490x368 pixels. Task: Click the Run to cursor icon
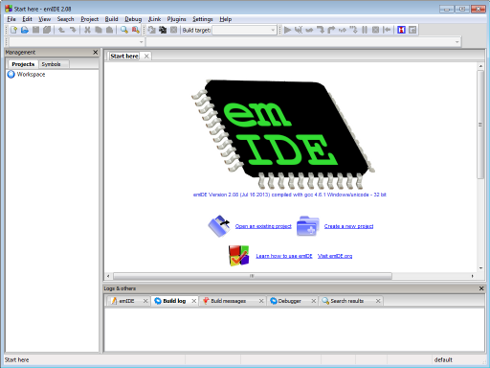point(298,30)
